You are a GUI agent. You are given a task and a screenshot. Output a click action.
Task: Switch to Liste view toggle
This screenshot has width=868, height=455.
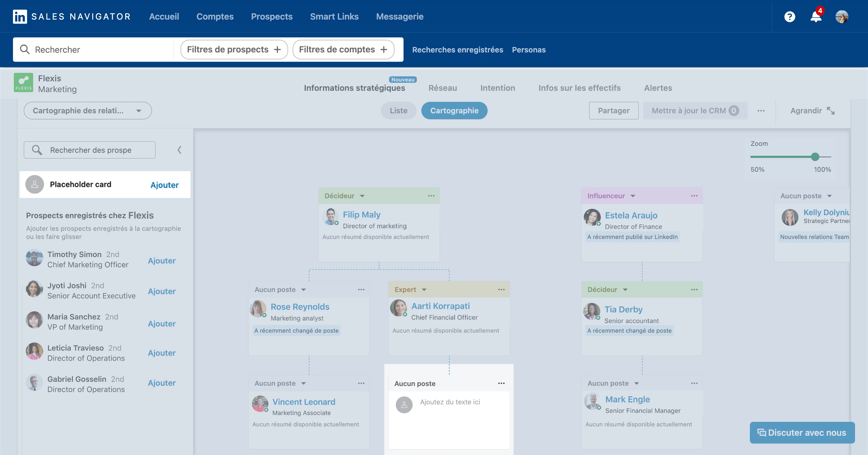coord(398,111)
